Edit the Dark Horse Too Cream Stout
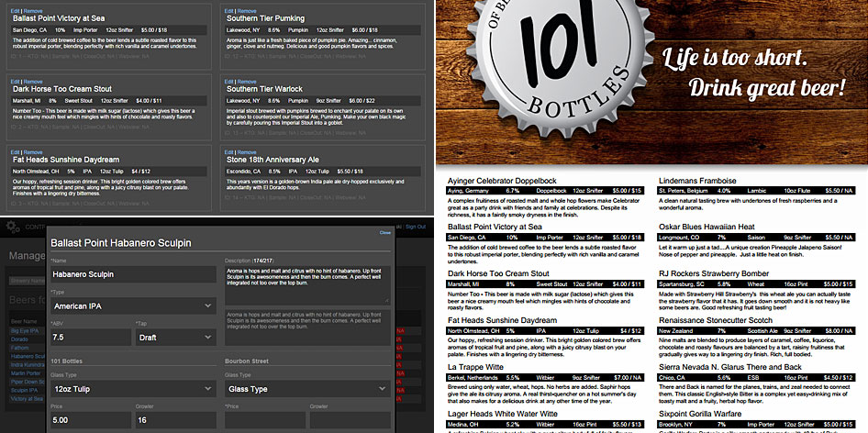The height and width of the screenshot is (433, 868). point(15,81)
